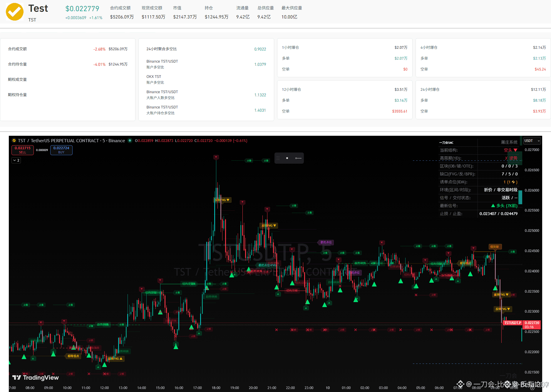Click the 4小时爆仓 total $2.14万
551x392 pixels.
coord(539,48)
